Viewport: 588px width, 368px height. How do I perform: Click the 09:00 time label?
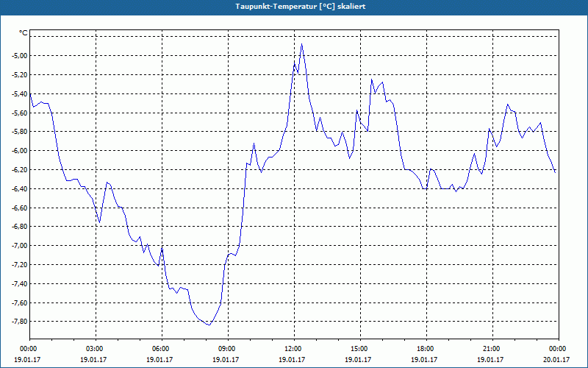click(228, 349)
